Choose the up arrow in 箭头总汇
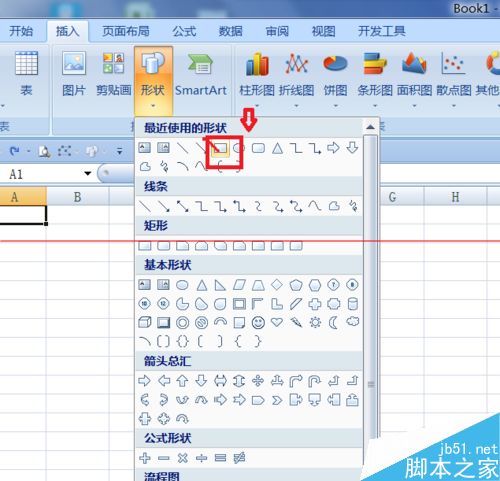Image resolution: width=500 pixels, height=481 pixels. [x=182, y=380]
